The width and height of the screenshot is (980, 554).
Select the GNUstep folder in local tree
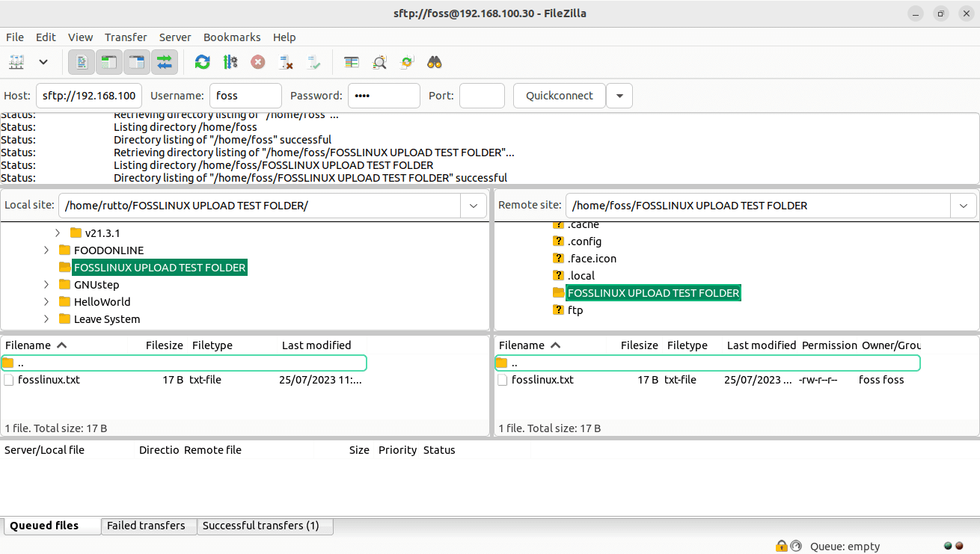pyautogui.click(x=97, y=285)
